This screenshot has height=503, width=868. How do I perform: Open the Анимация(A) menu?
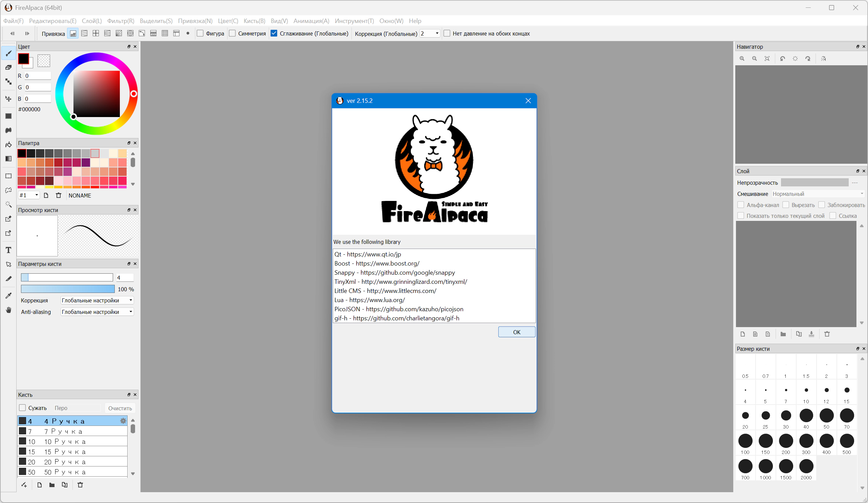311,21
